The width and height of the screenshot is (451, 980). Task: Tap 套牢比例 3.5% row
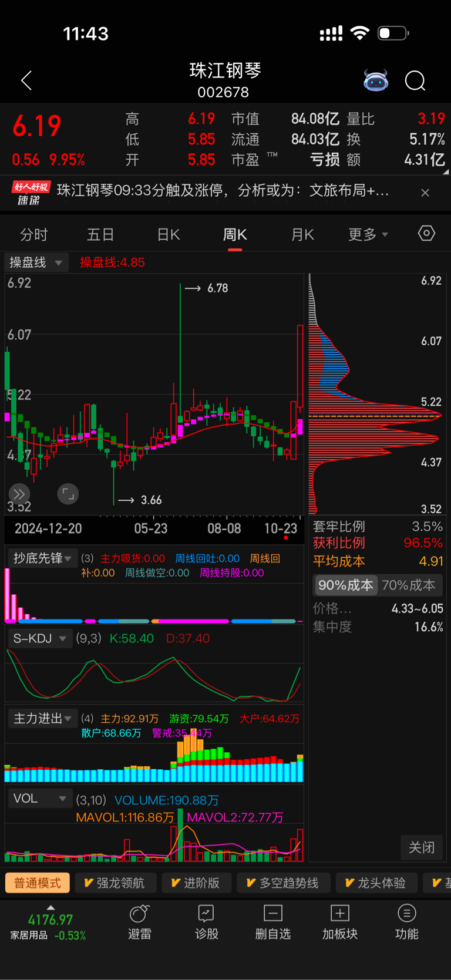pyautogui.click(x=378, y=526)
